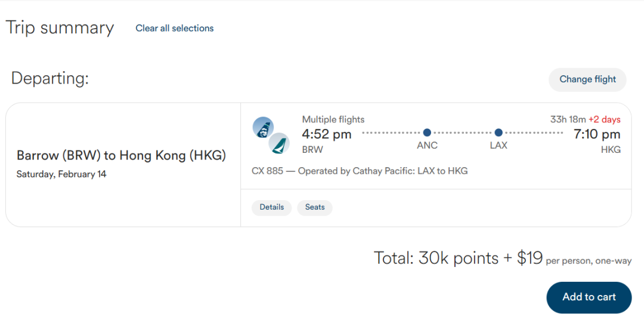This screenshot has width=644, height=329.
Task: Click the Trip summary heading
Action: click(x=60, y=28)
